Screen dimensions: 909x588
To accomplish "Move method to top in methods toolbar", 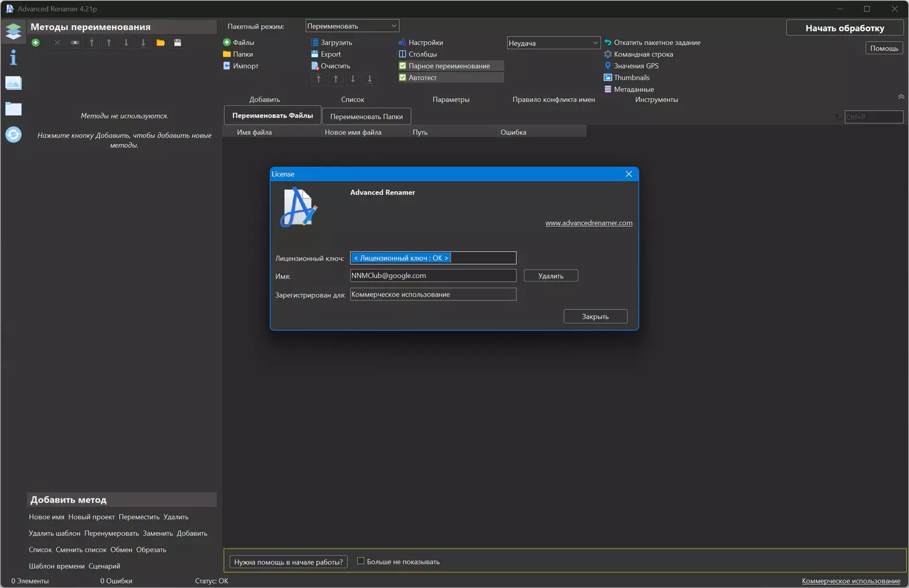I will click(92, 43).
